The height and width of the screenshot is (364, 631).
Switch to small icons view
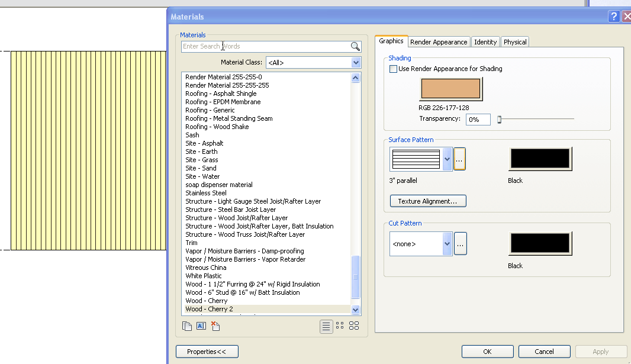point(340,326)
